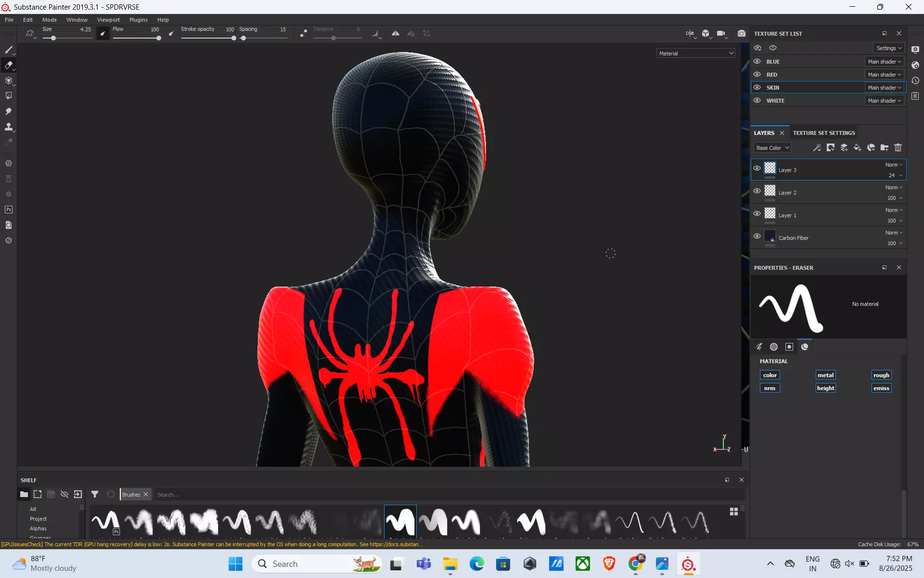This screenshot has width=924, height=578.
Task: Select the Smudge tool
Action: [x=9, y=111]
